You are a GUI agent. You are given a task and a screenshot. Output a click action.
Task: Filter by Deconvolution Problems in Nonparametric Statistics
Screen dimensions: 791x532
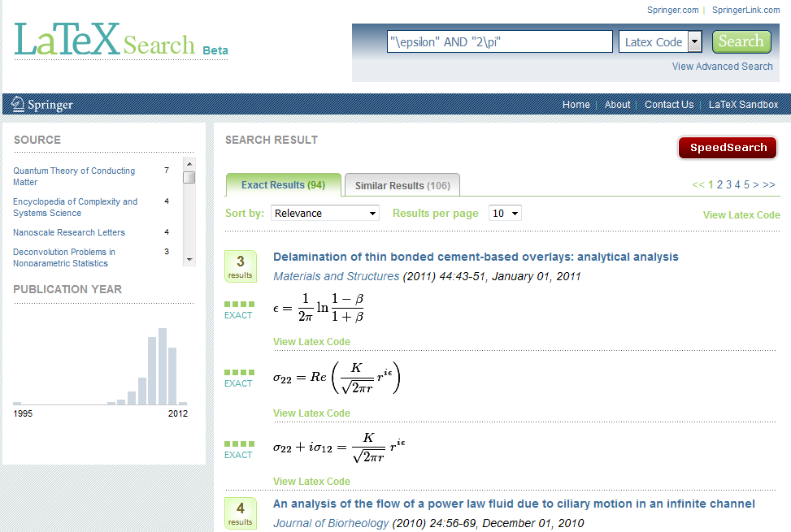64,257
